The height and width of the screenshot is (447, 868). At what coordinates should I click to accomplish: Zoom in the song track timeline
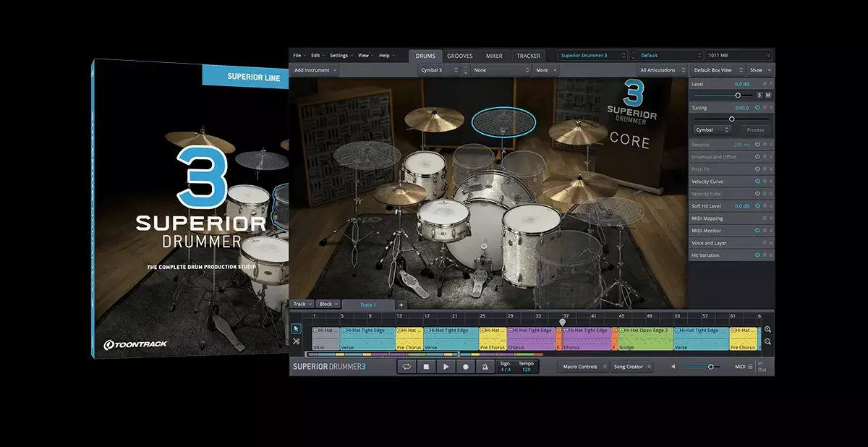tap(767, 329)
